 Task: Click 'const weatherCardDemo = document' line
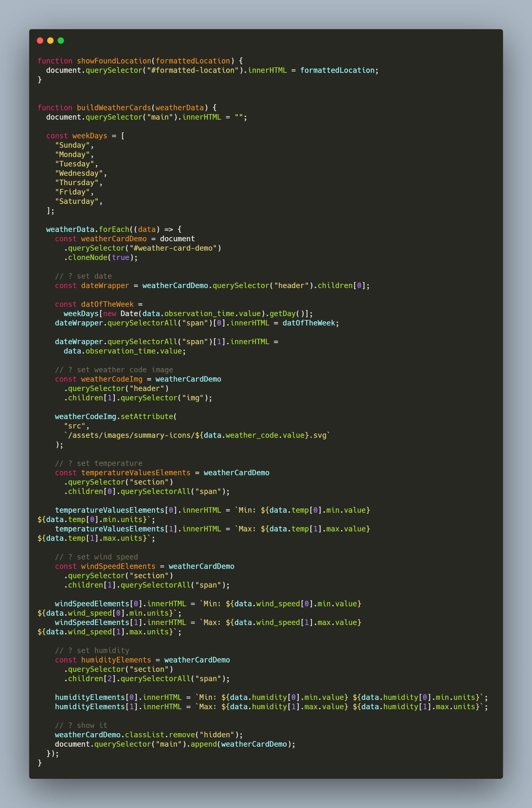125,239
